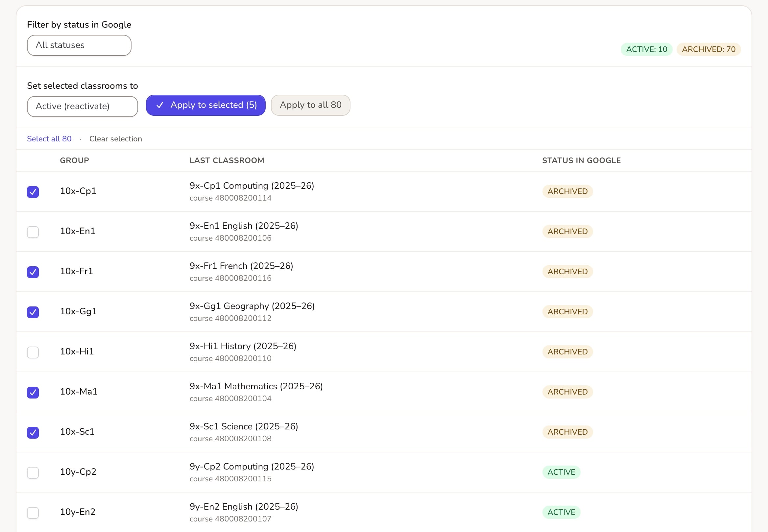The image size is (768, 532).
Task: Click the GROUP column header
Action: [x=74, y=160]
